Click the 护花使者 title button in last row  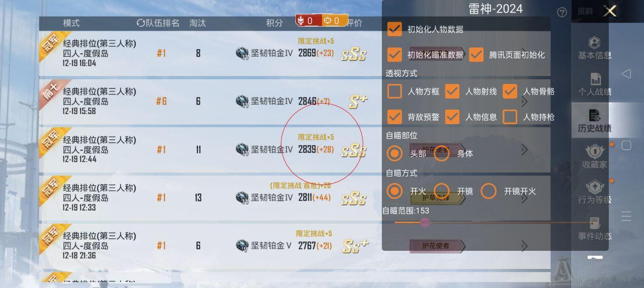click(429, 246)
